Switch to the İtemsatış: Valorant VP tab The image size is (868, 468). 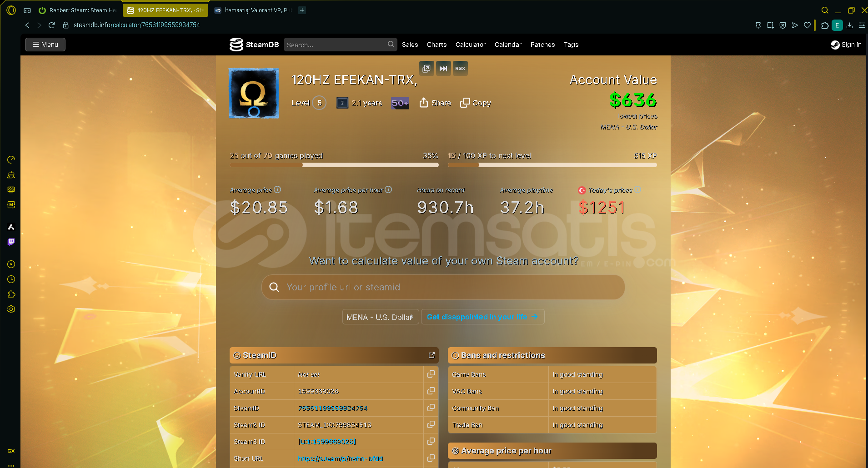pyautogui.click(x=253, y=10)
